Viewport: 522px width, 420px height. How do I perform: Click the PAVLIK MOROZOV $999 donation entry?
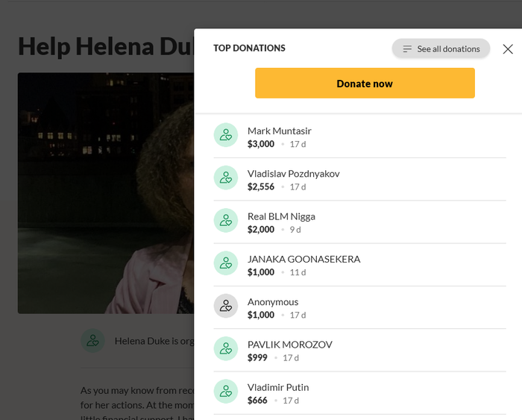coord(359,351)
